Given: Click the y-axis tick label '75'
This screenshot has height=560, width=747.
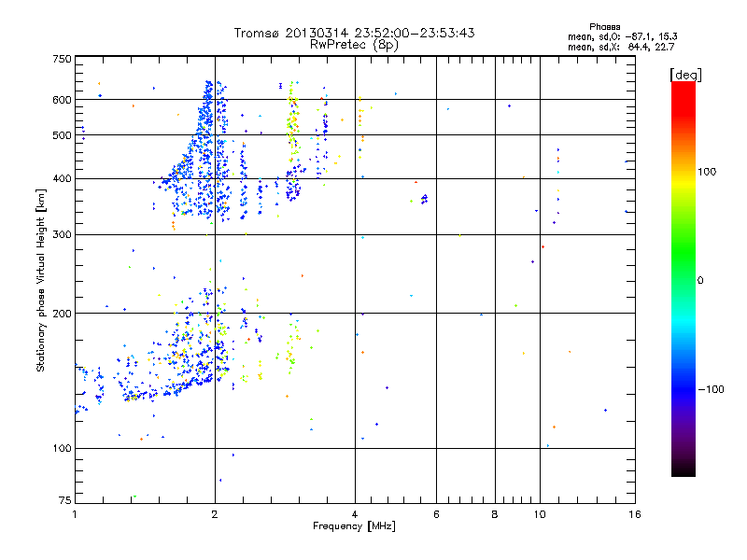Looking at the screenshot, I should 65,500.
